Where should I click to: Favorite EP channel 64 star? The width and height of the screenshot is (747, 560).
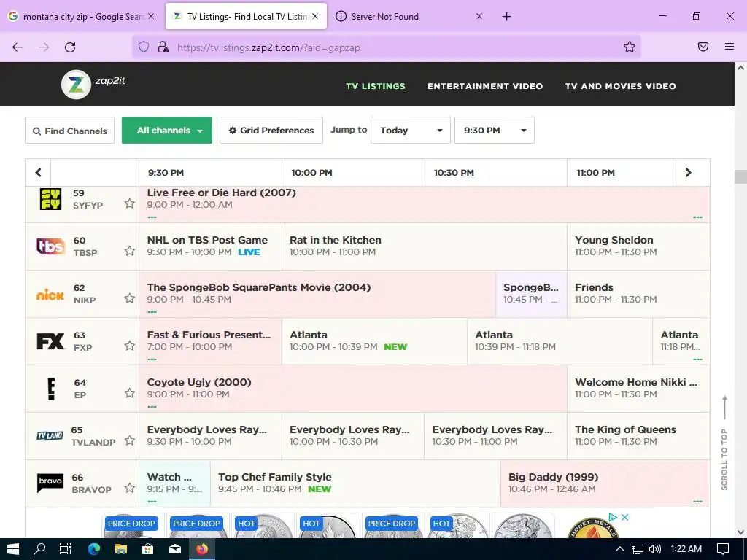tap(130, 393)
